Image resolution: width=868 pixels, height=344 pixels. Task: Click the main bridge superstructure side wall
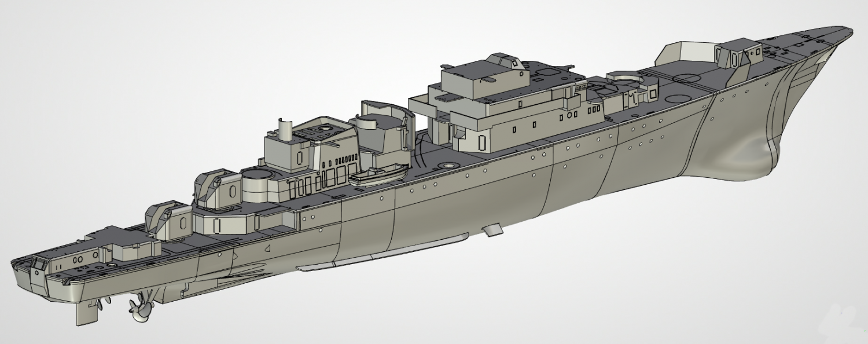[x=521, y=134]
